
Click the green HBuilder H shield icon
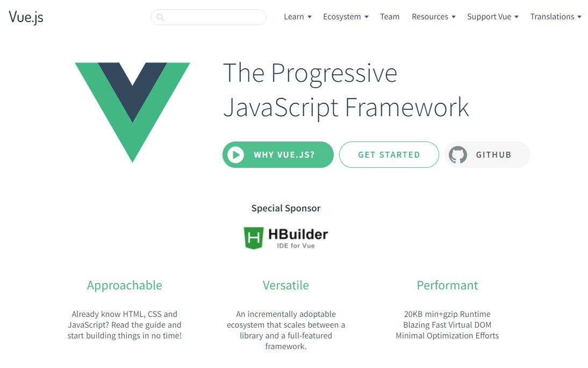coord(254,238)
